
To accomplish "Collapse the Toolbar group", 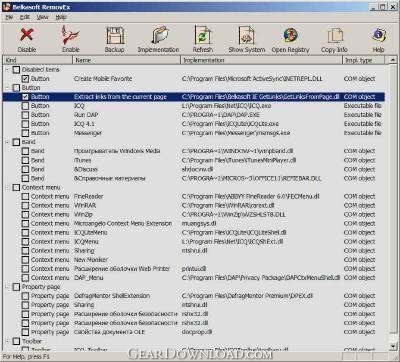I will pos(7,341).
